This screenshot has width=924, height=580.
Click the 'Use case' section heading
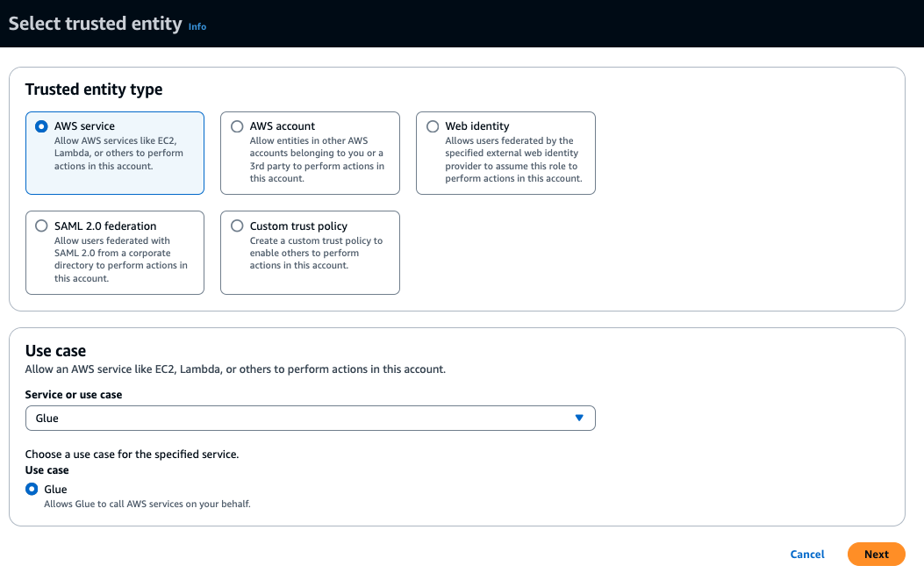point(55,351)
